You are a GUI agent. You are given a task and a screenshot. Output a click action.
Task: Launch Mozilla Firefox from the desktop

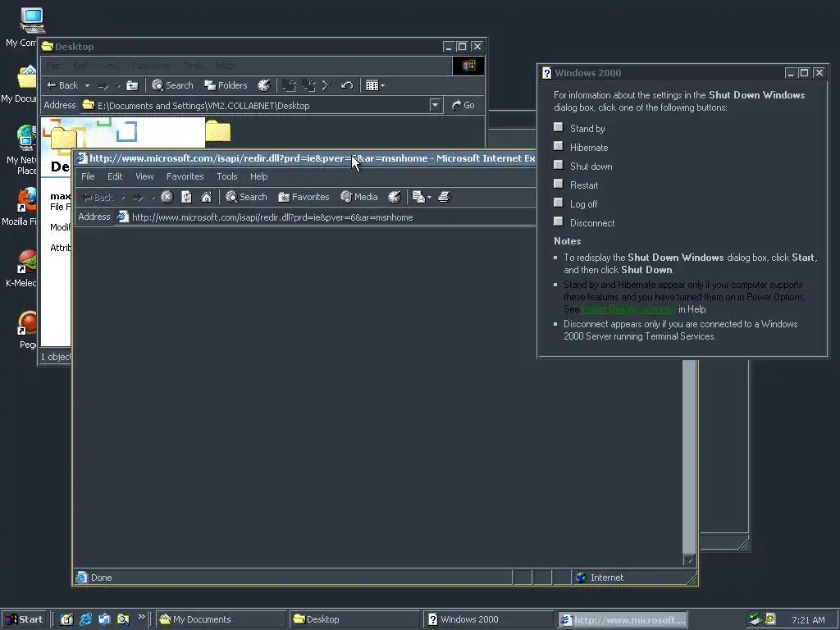click(27, 200)
